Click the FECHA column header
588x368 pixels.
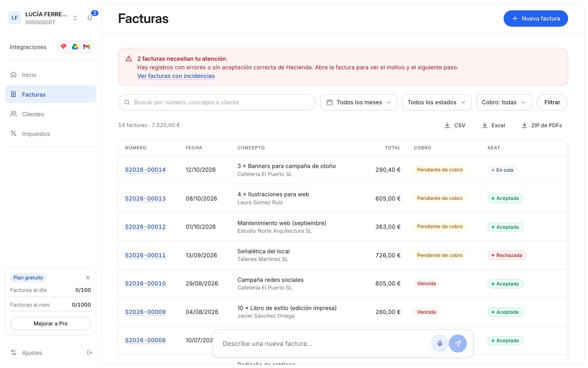194,148
